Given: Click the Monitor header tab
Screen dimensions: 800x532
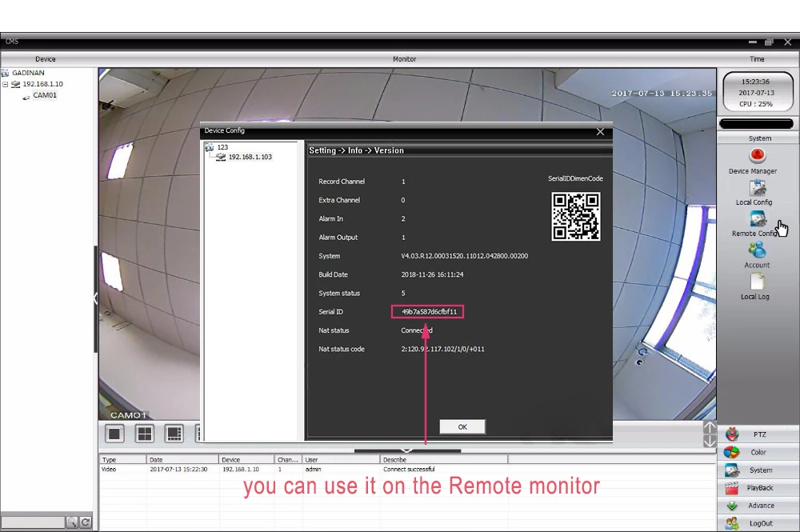Looking at the screenshot, I should (x=405, y=59).
